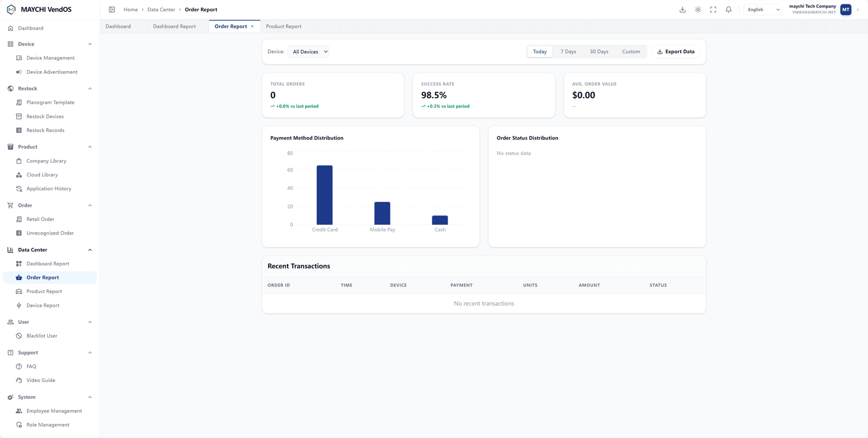Image resolution: width=868 pixels, height=438 pixels.
Task: Click the Role Management icon
Action: coord(19,425)
